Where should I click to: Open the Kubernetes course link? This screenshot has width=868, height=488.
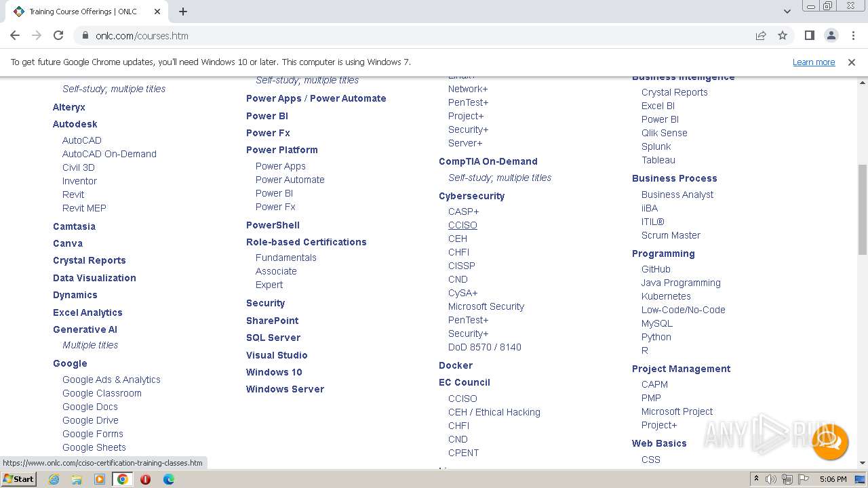coord(667,296)
